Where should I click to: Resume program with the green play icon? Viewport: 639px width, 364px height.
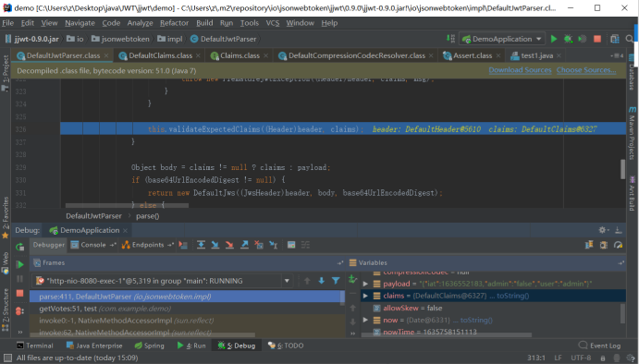[19, 264]
